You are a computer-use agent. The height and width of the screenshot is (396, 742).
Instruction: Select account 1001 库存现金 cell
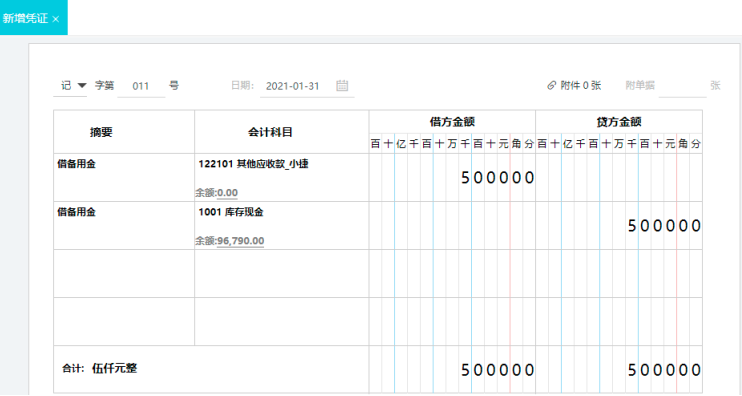coord(282,226)
